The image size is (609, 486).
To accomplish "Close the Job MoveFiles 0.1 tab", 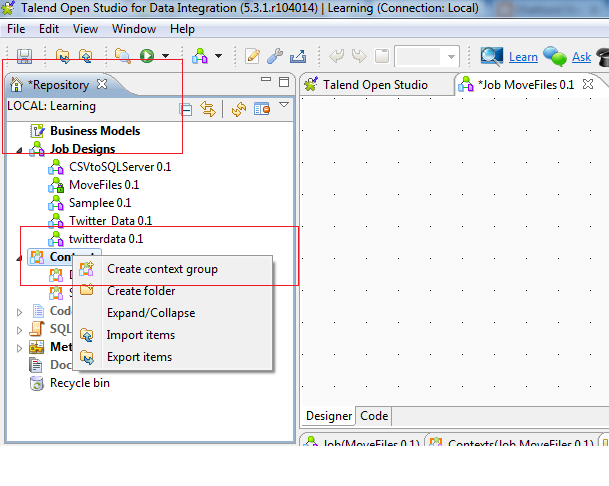I will coord(588,84).
